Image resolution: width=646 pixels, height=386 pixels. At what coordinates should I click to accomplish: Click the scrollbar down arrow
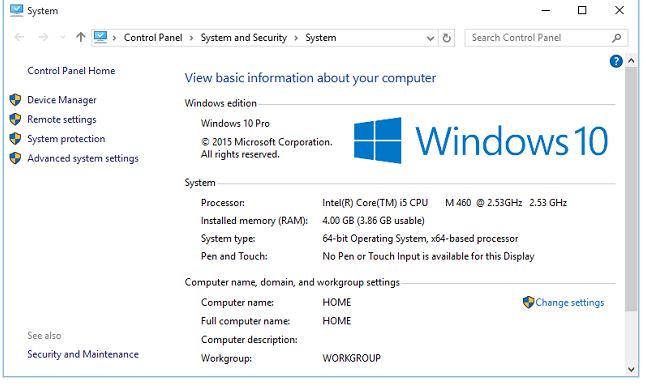coord(631,369)
